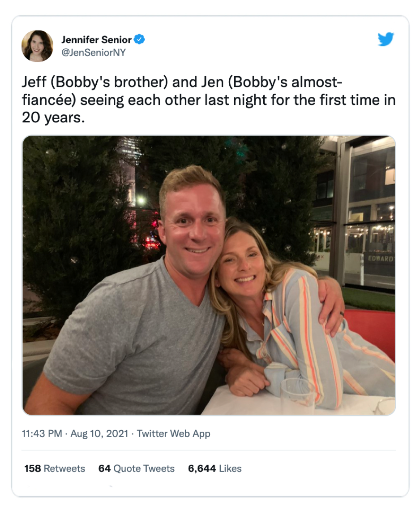The width and height of the screenshot is (420, 507).
Task: View the 158 Retweets list
Action: [55, 468]
